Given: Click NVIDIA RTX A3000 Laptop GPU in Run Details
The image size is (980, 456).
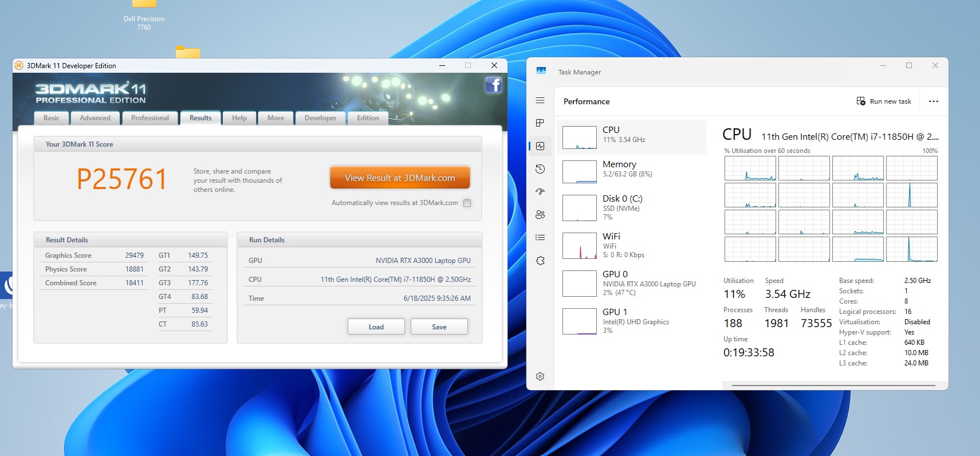Looking at the screenshot, I should click(423, 261).
